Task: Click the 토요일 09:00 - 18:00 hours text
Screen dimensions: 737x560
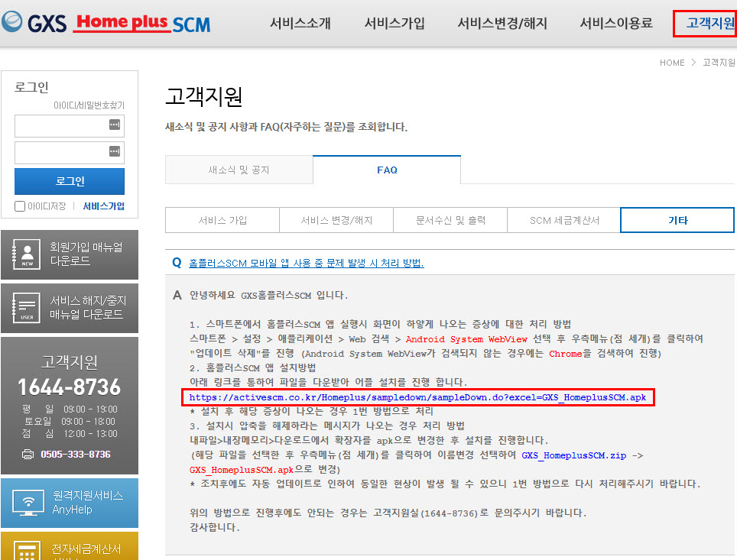Action: point(70,422)
